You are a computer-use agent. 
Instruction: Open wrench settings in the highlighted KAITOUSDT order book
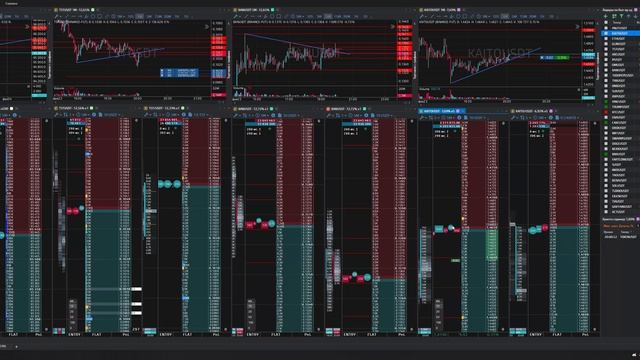[x=422, y=118]
